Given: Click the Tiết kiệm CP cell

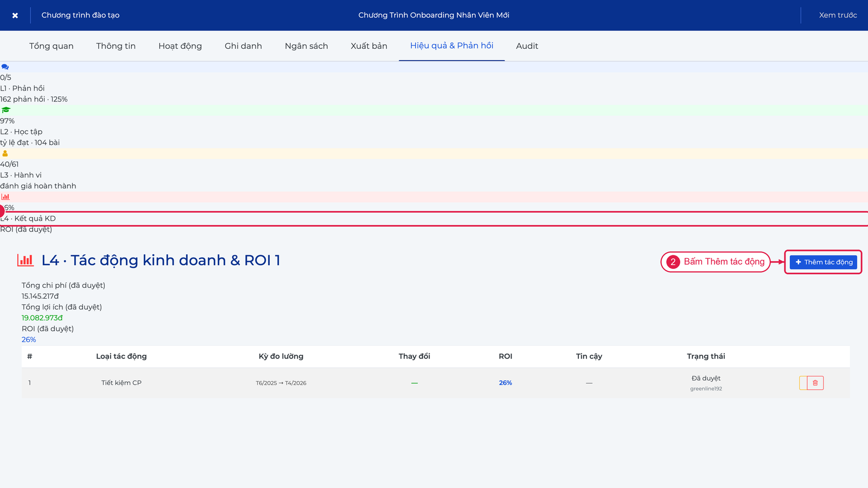Looking at the screenshot, I should pyautogui.click(x=122, y=383).
